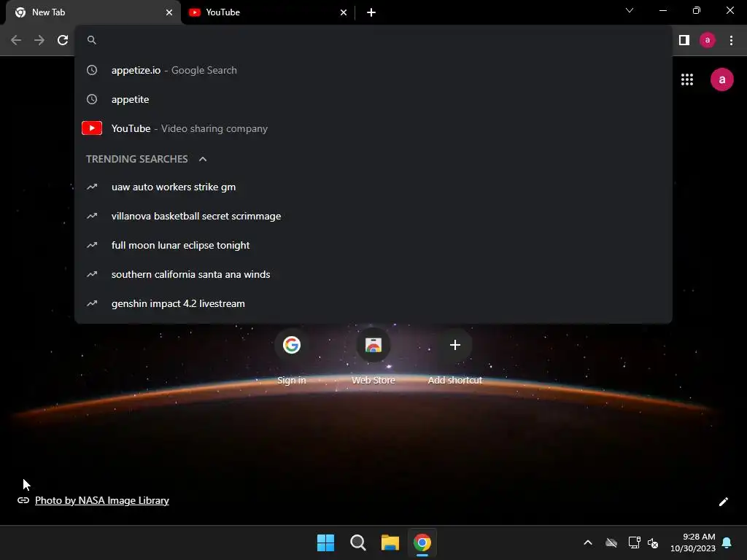Open the Google apps grid
Screen dimensions: 747x560
[x=687, y=79]
